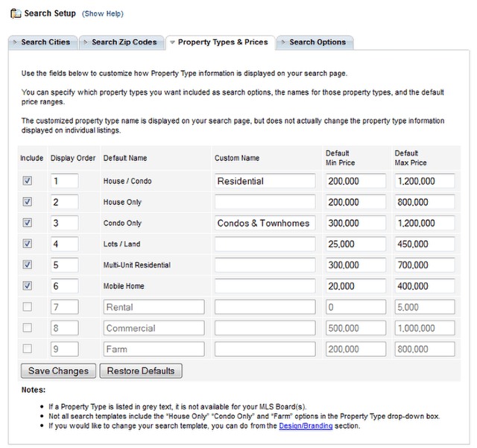Click the max price field for Condo Only

point(425,223)
